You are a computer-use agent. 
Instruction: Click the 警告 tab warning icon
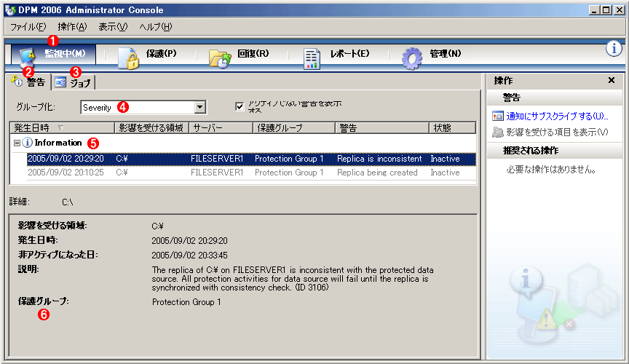17,81
